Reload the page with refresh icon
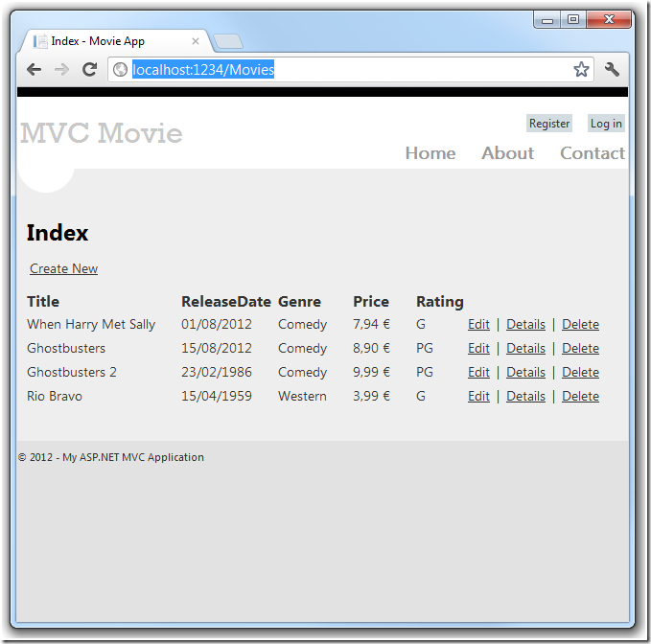The image size is (651, 644). click(89, 69)
